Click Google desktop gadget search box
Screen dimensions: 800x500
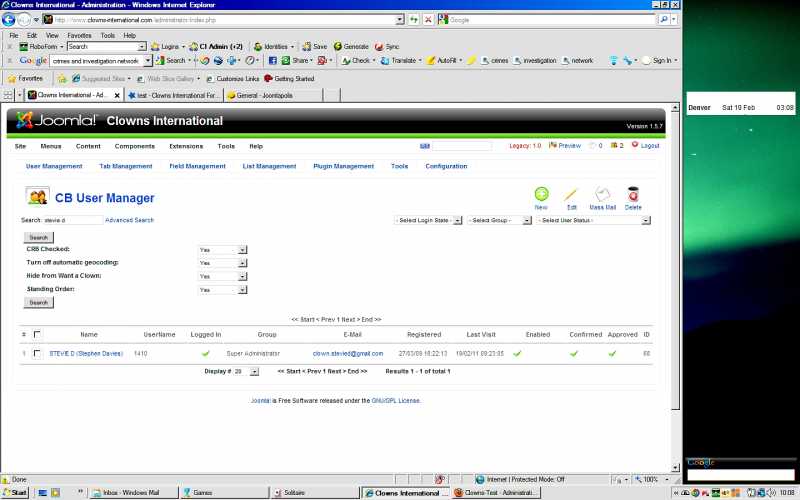tap(740, 475)
